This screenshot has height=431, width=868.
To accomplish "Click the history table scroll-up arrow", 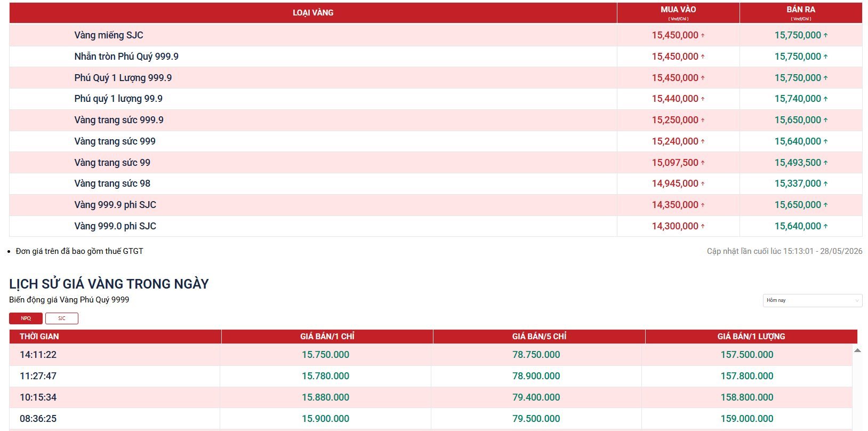I will (x=857, y=350).
